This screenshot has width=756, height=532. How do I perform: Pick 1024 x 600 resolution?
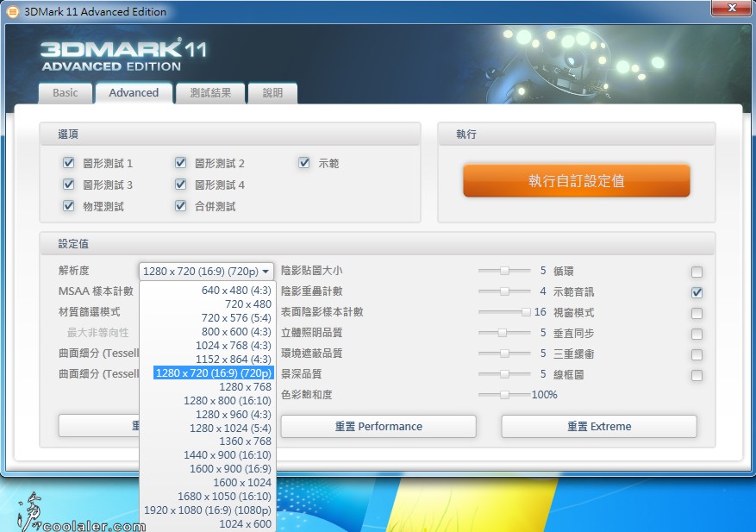pos(246,523)
